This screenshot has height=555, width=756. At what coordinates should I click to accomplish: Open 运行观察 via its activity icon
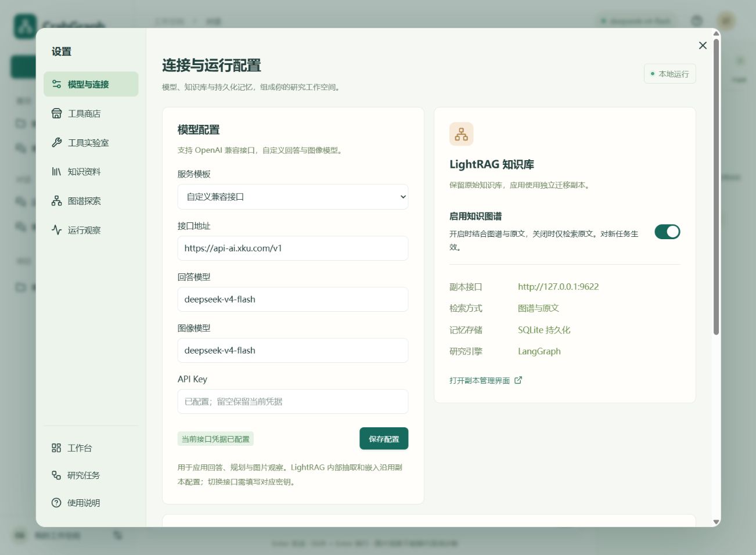(x=56, y=230)
